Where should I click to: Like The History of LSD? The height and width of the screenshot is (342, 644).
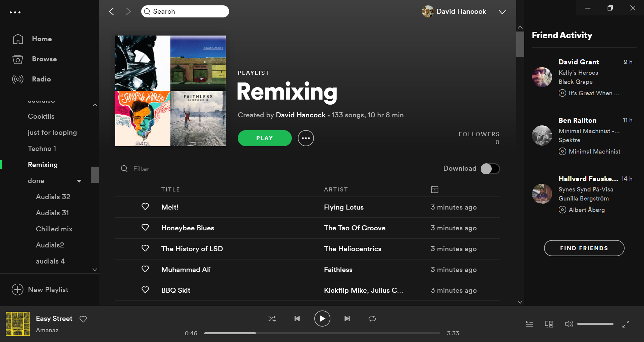click(145, 248)
